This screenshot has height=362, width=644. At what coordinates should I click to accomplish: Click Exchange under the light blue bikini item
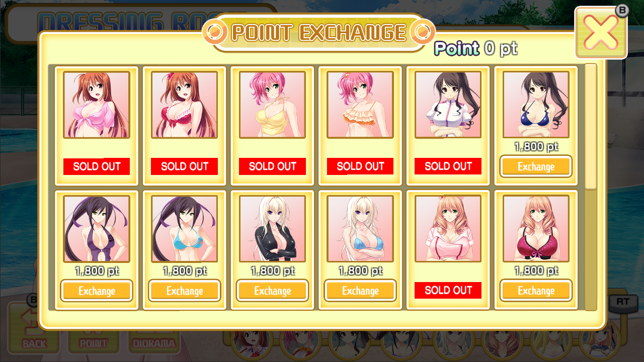184,291
